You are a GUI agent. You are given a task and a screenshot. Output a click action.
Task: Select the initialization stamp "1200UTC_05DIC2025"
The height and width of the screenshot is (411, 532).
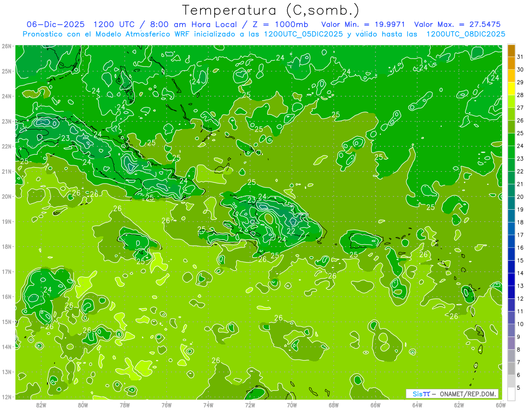[x=303, y=34]
